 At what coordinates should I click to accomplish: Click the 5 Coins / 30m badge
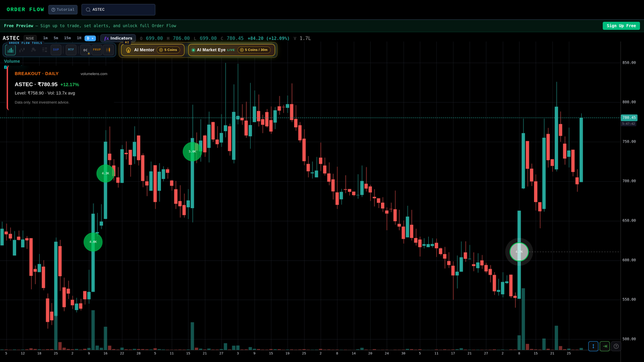[254, 50]
